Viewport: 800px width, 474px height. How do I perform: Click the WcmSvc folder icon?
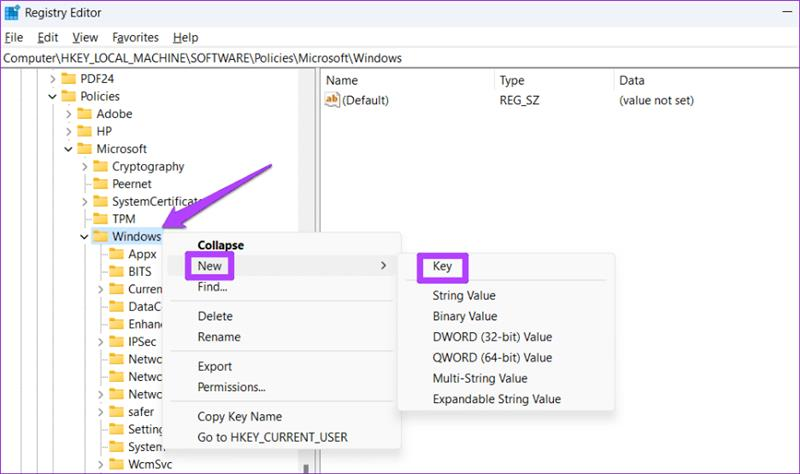(116, 464)
